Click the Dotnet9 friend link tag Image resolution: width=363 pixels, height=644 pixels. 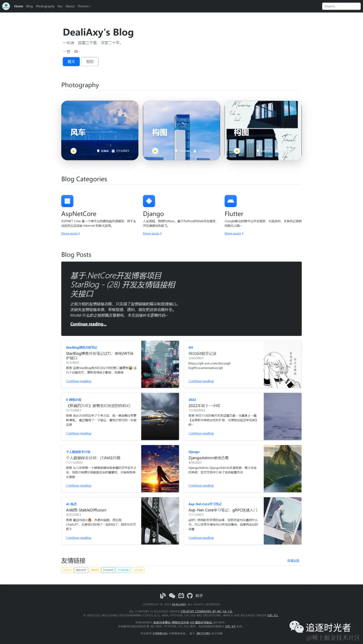(108, 570)
